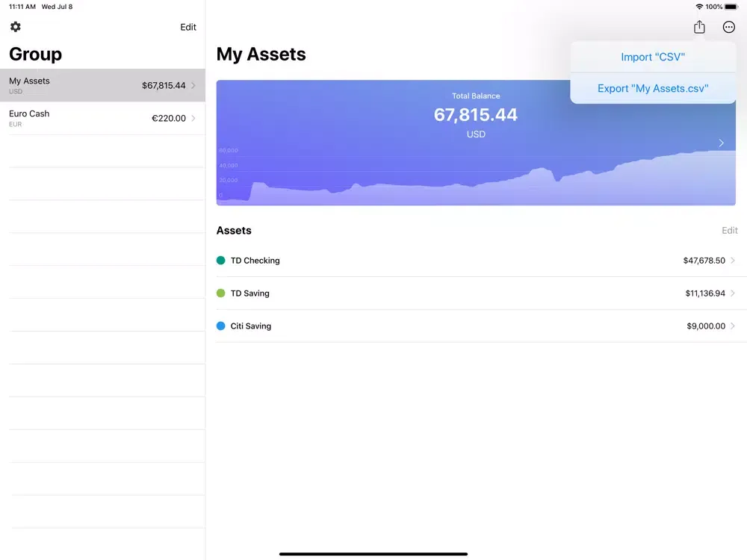Check the Wi-Fi status icon
The height and width of the screenshot is (560, 747).
(699, 7)
